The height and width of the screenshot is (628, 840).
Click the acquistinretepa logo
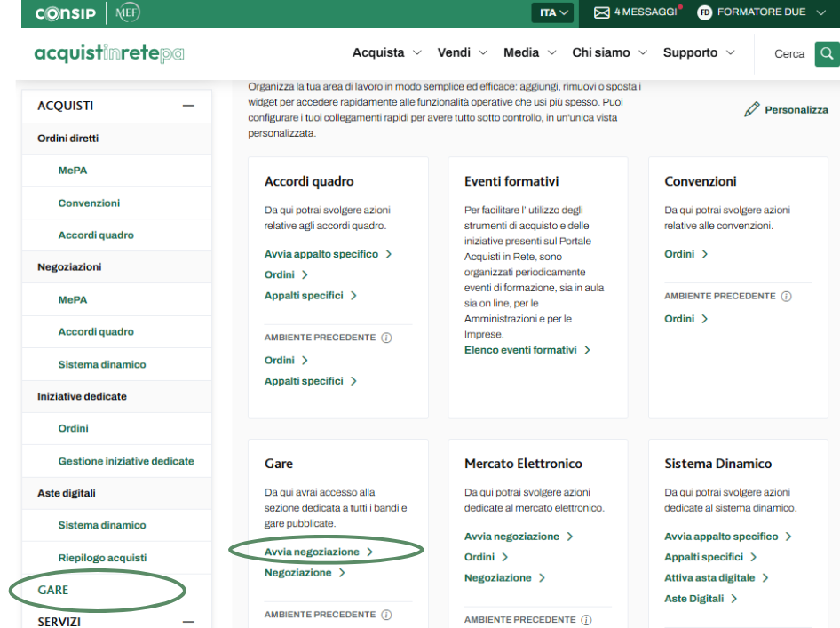(x=109, y=53)
